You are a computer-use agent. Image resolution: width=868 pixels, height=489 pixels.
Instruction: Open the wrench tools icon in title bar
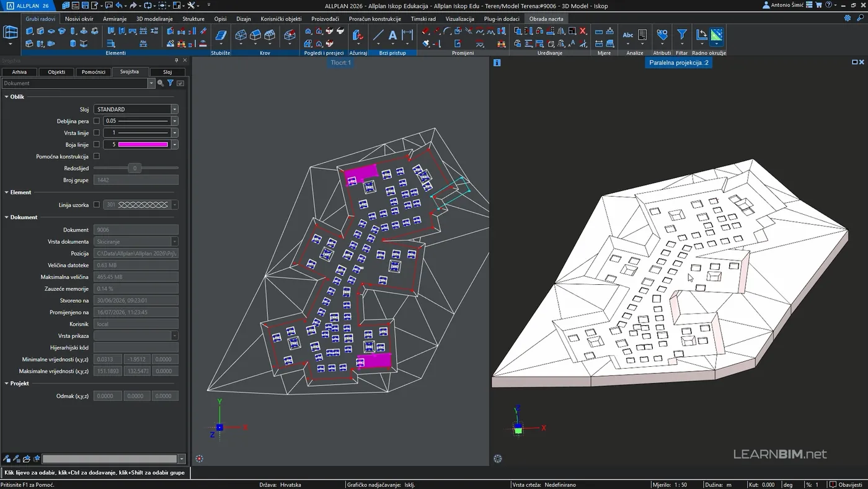pos(191,6)
